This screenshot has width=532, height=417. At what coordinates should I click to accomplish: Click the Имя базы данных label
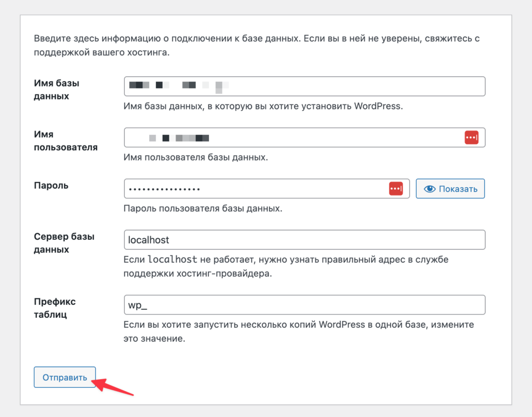56,89
